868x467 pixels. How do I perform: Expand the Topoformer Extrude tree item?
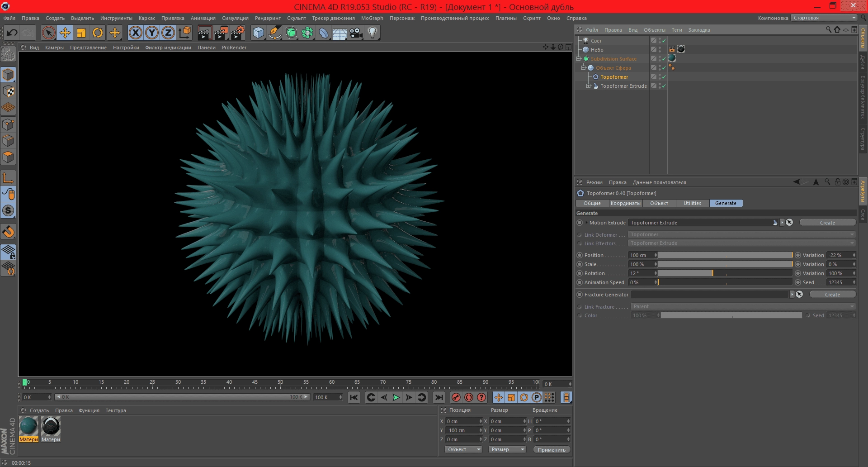point(589,86)
